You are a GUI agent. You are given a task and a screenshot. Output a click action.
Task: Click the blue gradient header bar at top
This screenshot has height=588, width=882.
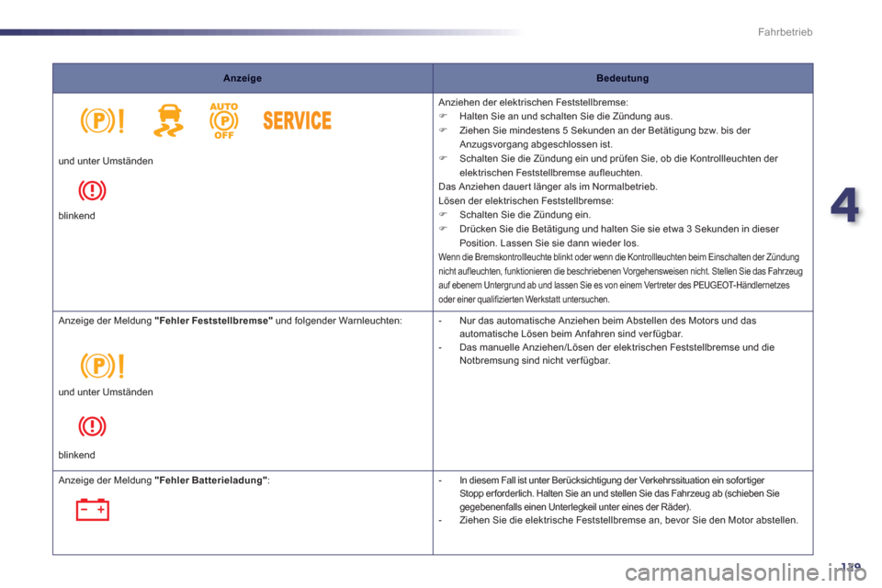click(262, 33)
